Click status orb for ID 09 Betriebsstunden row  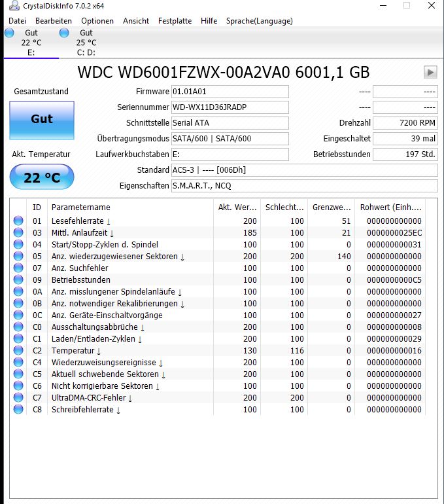18,279
